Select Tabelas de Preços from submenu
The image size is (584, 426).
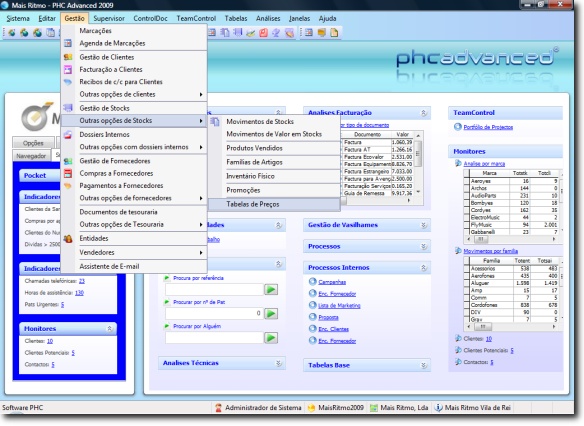coord(274,204)
